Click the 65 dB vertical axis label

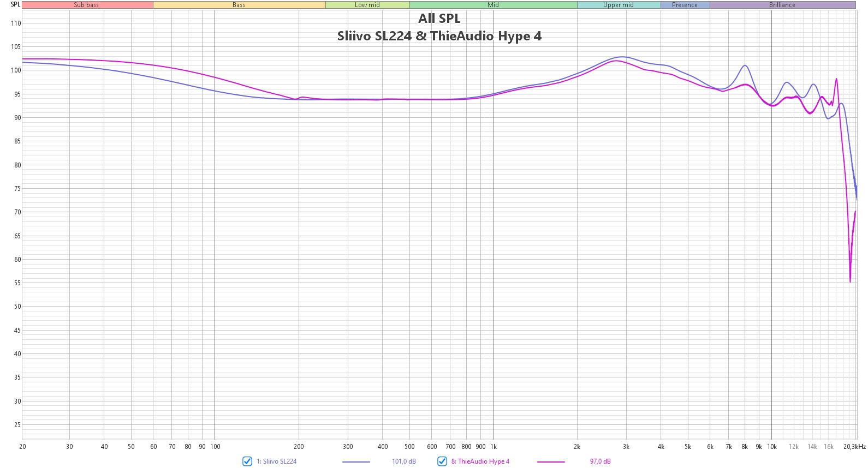[x=17, y=236]
